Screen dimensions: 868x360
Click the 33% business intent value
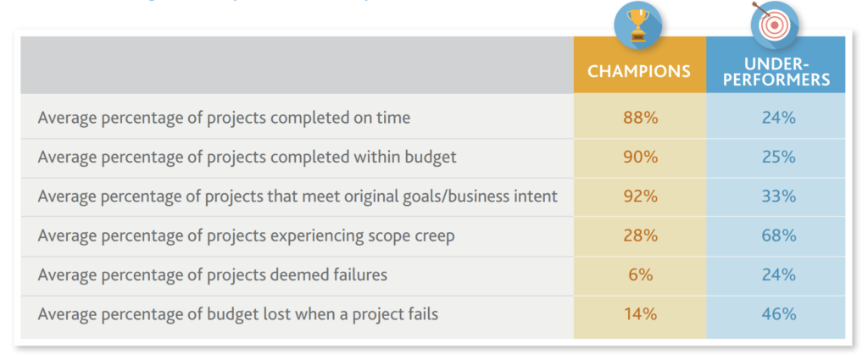[x=778, y=197]
